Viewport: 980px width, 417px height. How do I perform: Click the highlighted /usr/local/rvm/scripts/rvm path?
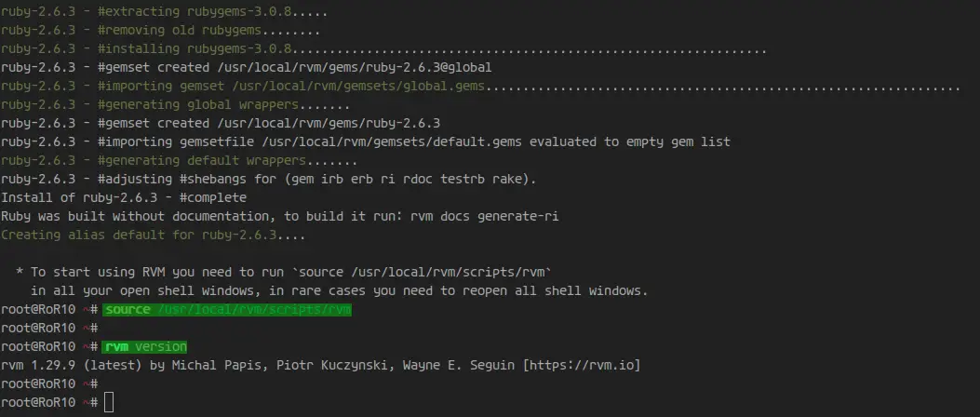point(254,309)
